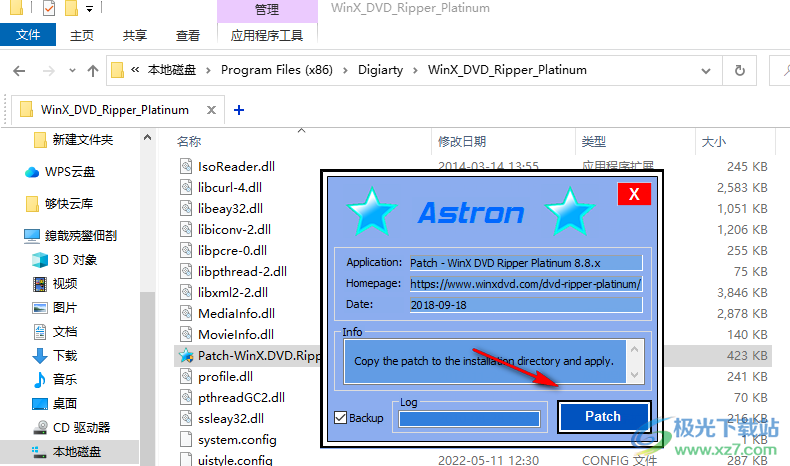
Task: Select the IsoReader.dll file icon
Action: [x=186, y=166]
